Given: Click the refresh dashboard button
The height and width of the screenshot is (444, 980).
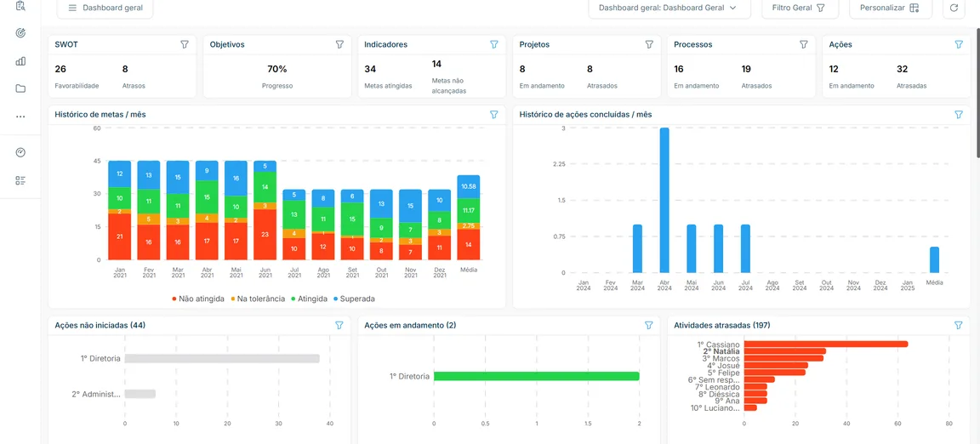Looking at the screenshot, I should [954, 9].
